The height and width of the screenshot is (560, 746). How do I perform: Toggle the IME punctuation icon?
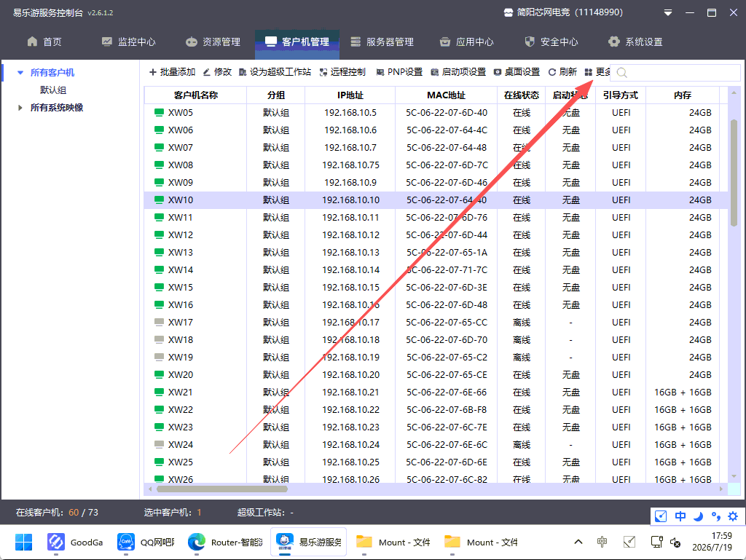pos(715,516)
